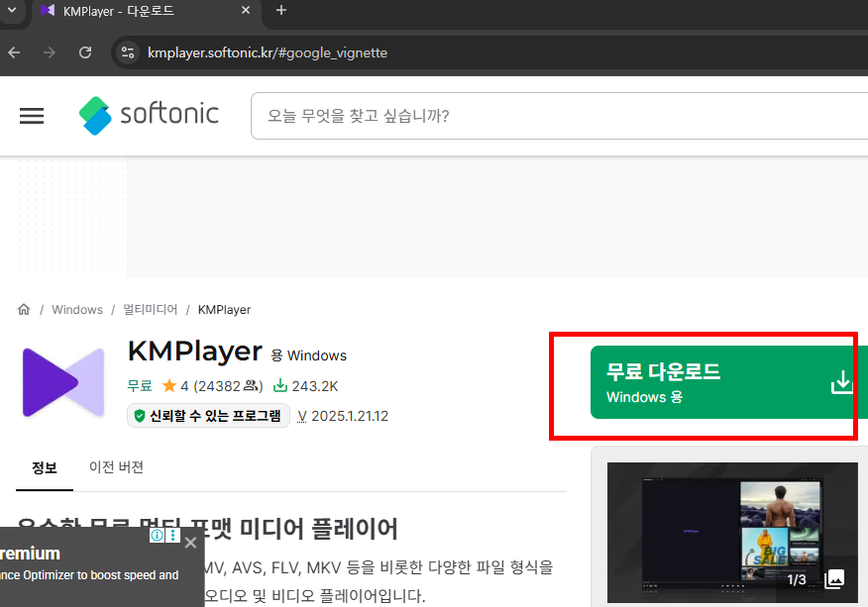Click the 243.2K downloads count
The height and width of the screenshot is (607, 868).
tap(305, 385)
